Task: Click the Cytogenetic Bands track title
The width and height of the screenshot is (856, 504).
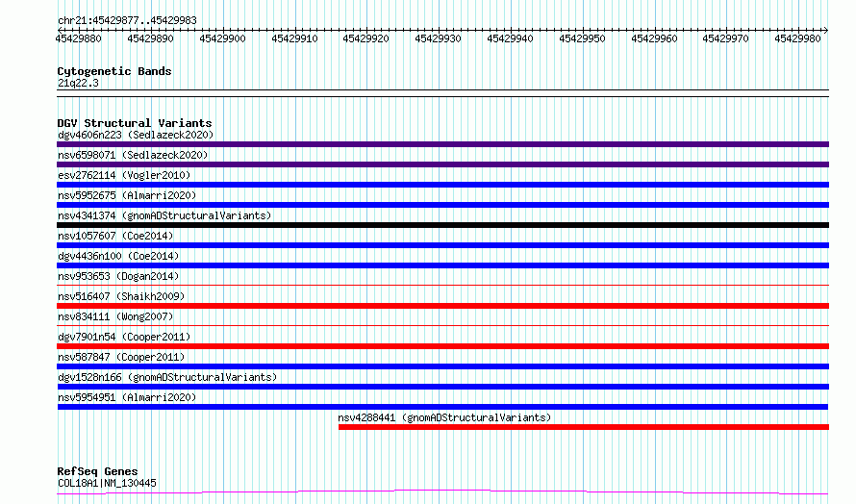Action: pos(114,71)
